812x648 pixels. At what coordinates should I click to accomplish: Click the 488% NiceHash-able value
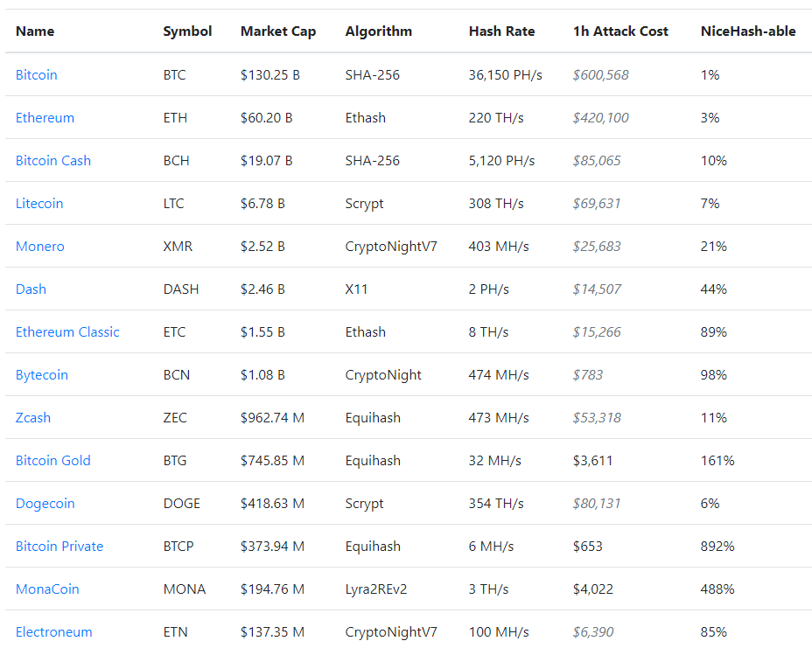[x=717, y=589]
